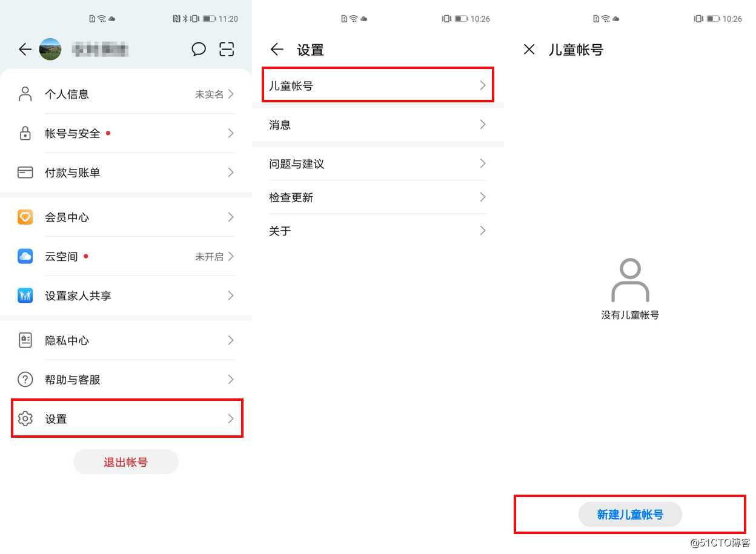Open 儿童帐号 in settings list
756x554 pixels.
tap(378, 85)
